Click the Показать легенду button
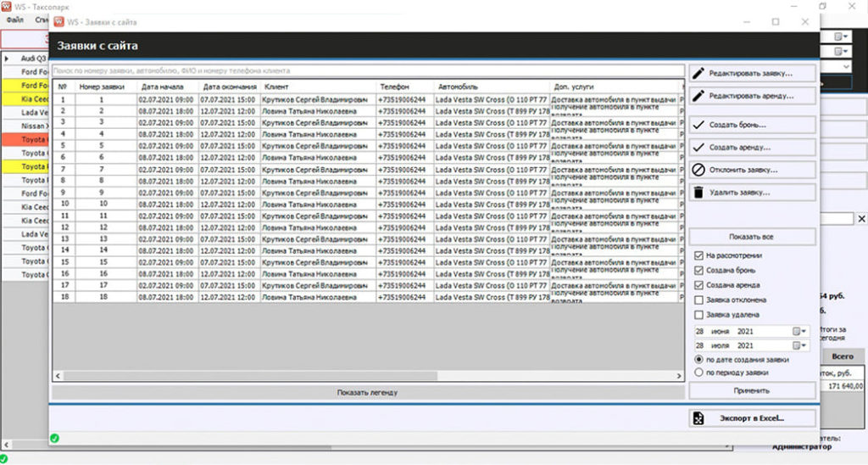868x465 pixels. (368, 392)
